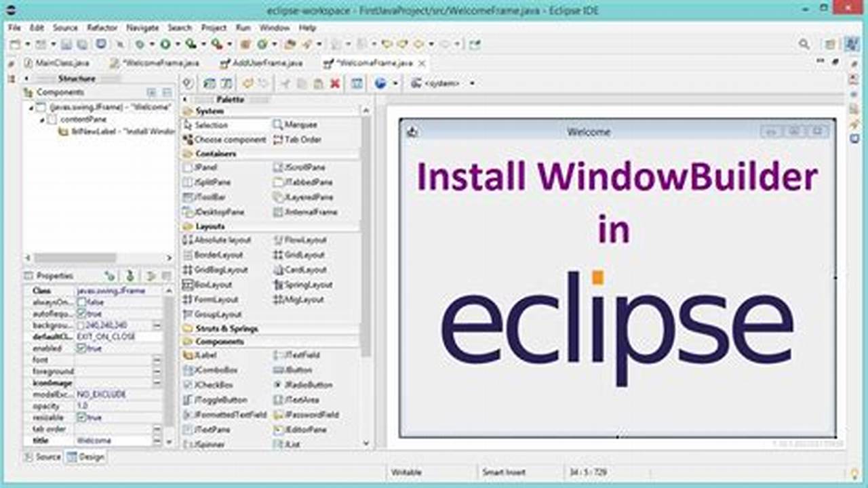Pick the JLabel component in the Components palette
Screen dimensions: 868x488
point(200,355)
